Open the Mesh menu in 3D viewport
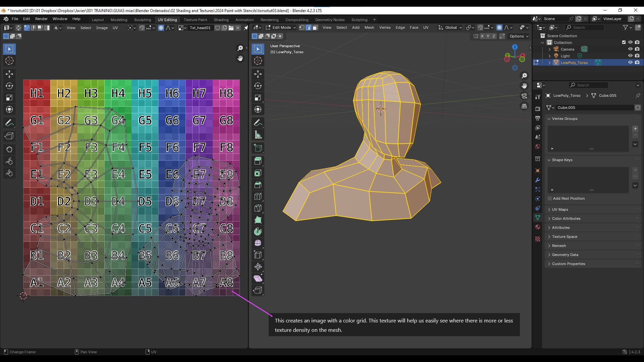The width and height of the screenshot is (644, 362). click(369, 27)
